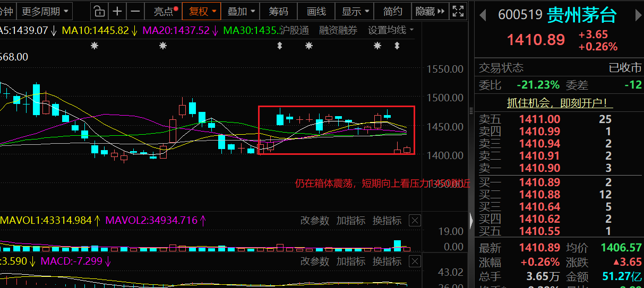The width and height of the screenshot is (644, 288).
Task: Click the first up-down arrow marker below 沪股通
Action: 280,46
